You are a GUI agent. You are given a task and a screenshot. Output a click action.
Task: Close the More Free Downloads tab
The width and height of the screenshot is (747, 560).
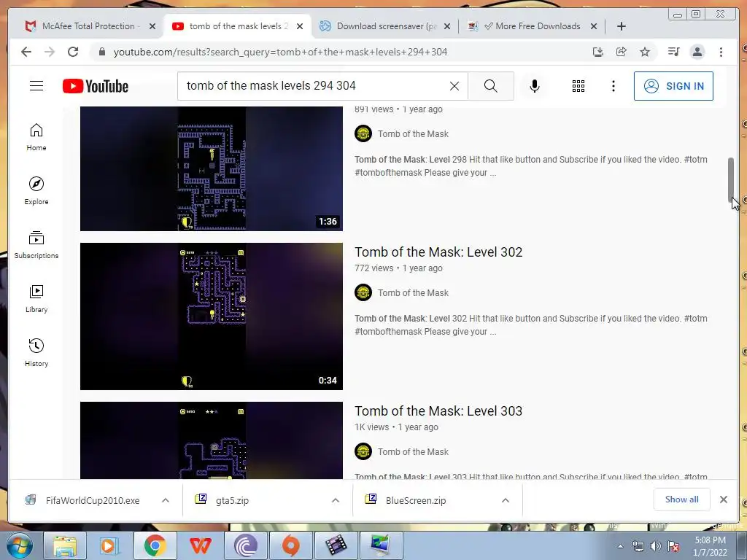[594, 26]
